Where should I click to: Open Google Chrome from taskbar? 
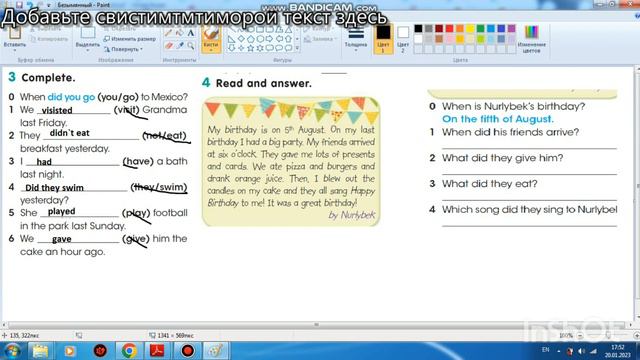click(x=129, y=351)
